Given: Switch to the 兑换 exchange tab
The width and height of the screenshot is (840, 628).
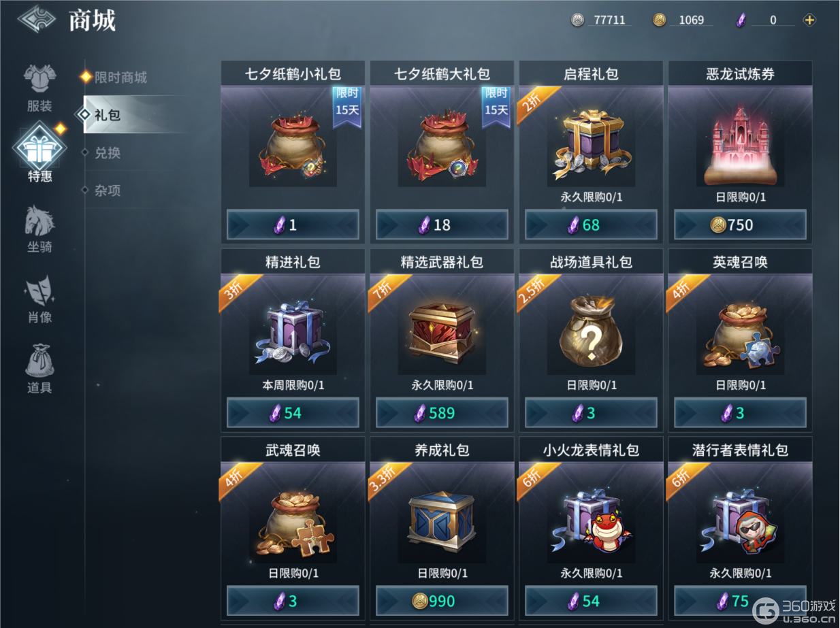Looking at the screenshot, I should (x=108, y=152).
